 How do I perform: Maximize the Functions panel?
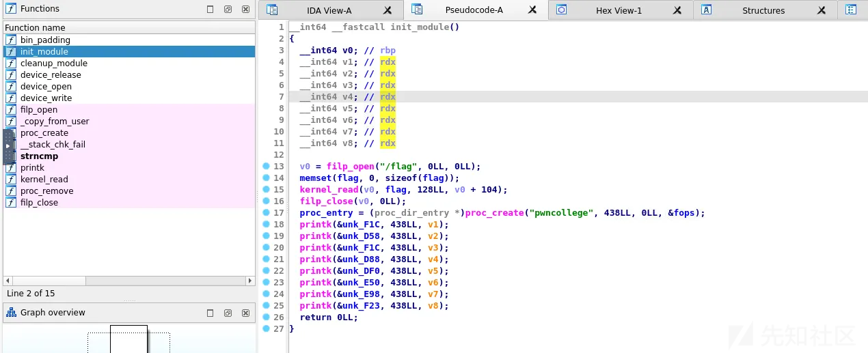pyautogui.click(x=210, y=10)
